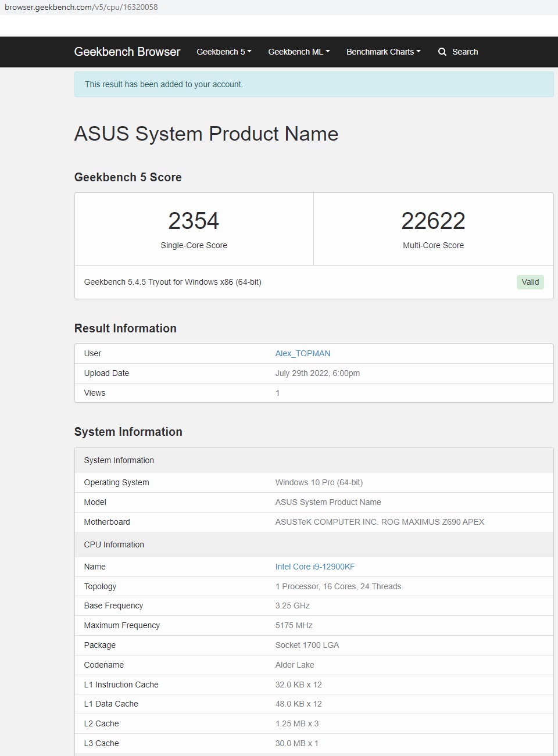This screenshot has height=756, width=558.
Task: Select the single-core score 2354
Action: click(194, 221)
